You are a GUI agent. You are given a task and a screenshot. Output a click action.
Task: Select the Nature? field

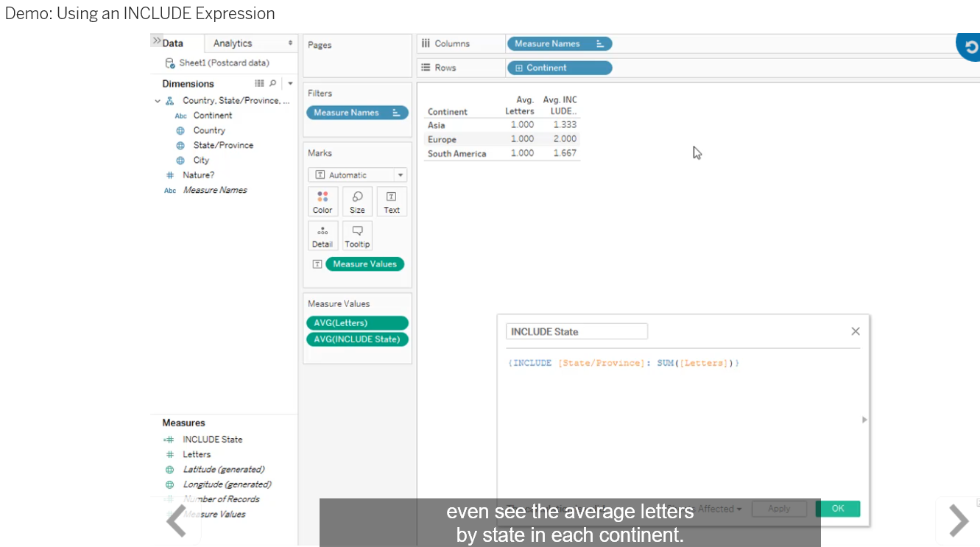[198, 175]
